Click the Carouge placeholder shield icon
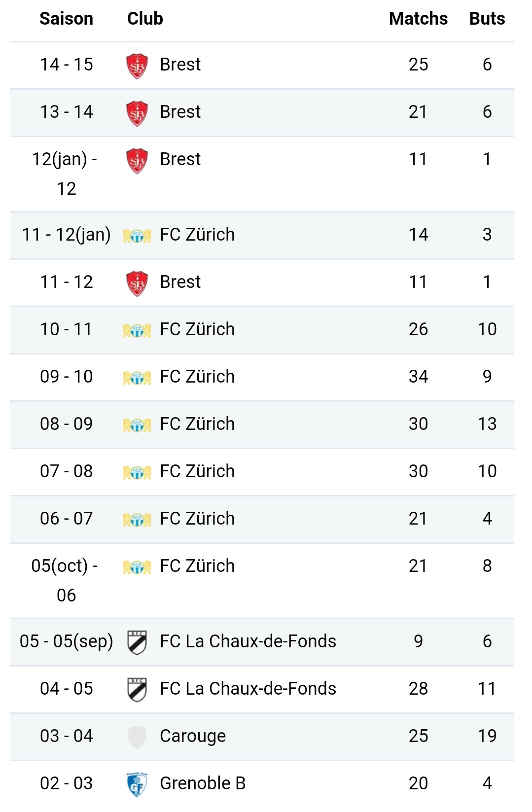 click(x=137, y=737)
